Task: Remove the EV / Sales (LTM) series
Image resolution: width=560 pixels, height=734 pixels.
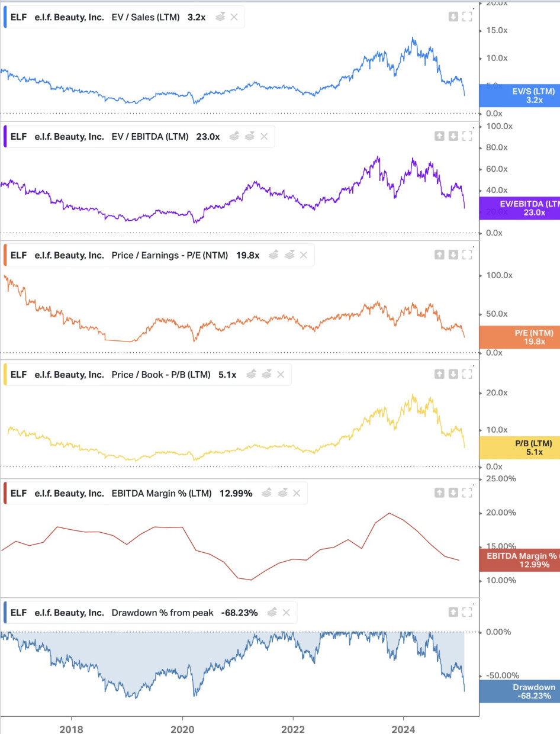Action: [234, 17]
